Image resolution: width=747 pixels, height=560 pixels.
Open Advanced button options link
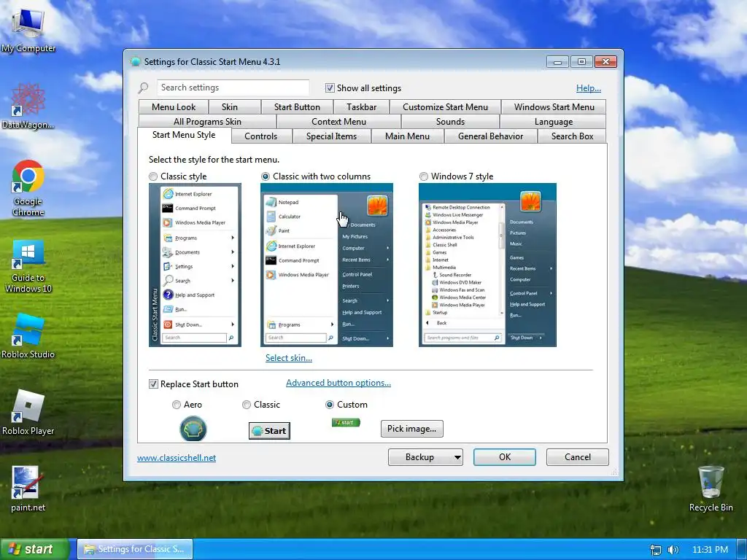pyautogui.click(x=338, y=383)
